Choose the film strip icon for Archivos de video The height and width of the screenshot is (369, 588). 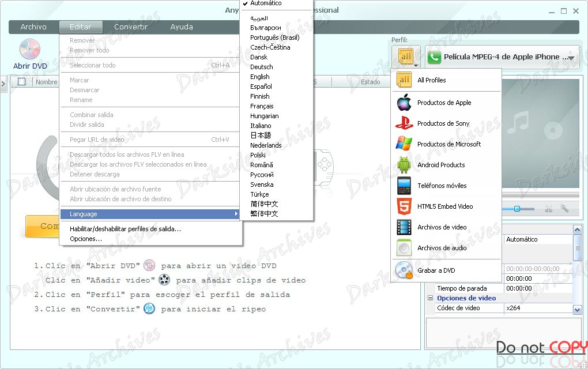coord(404,227)
